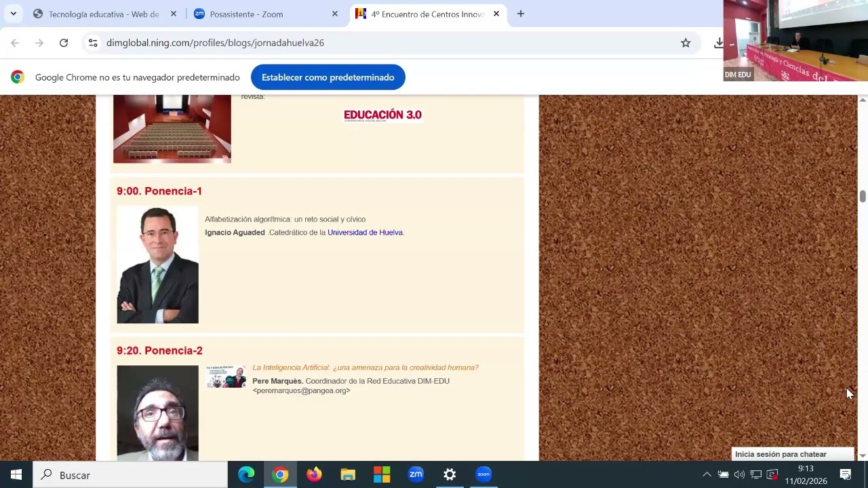Close the Tecnología educativa tab
This screenshot has width=868, height=488.
pos(174,14)
